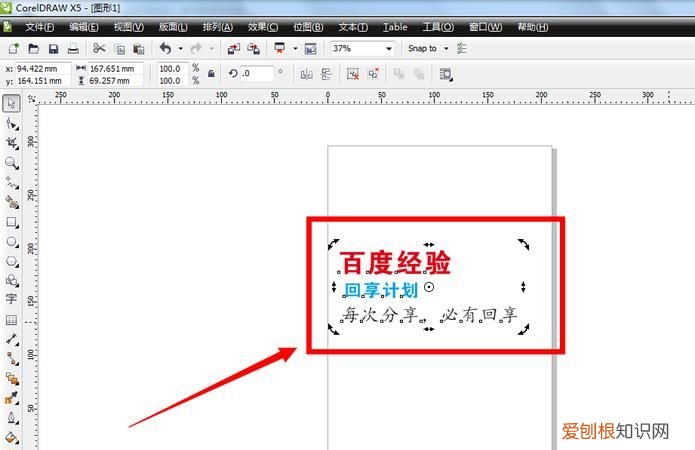Open the snap Options icon
Image resolution: width=695 pixels, height=450 pixels.
coord(462,48)
